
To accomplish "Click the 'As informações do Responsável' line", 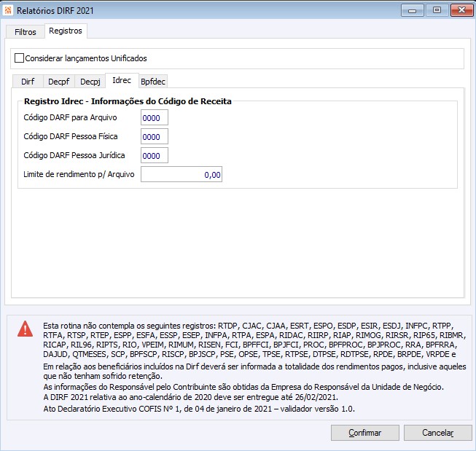I will point(243,387).
